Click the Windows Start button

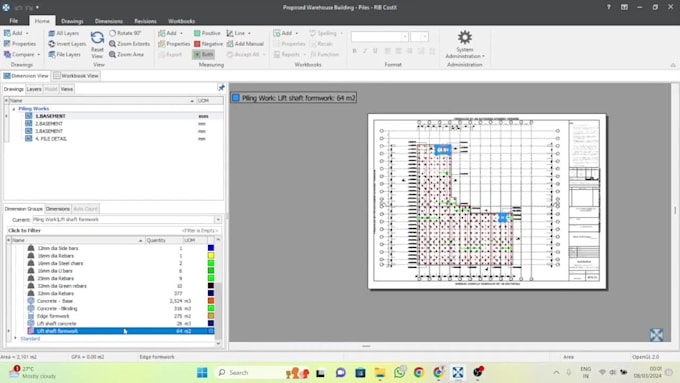(202, 372)
